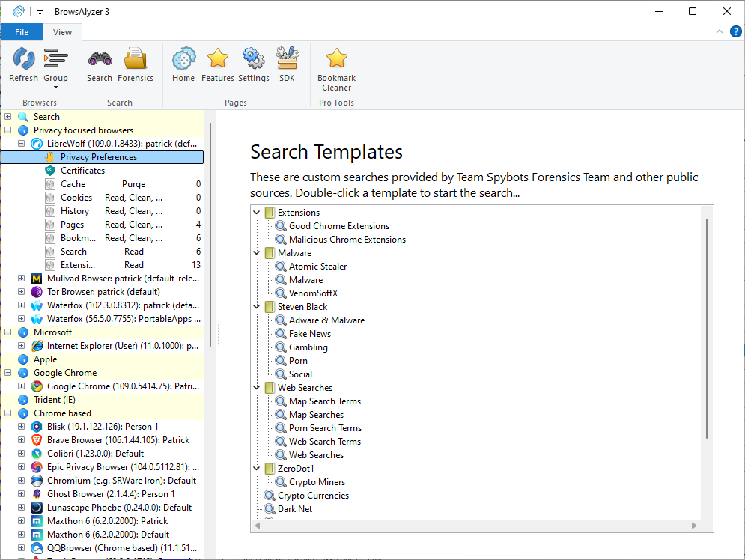Select the Extensi... row with 13 items
This screenshot has height=560, width=745.
point(124,264)
